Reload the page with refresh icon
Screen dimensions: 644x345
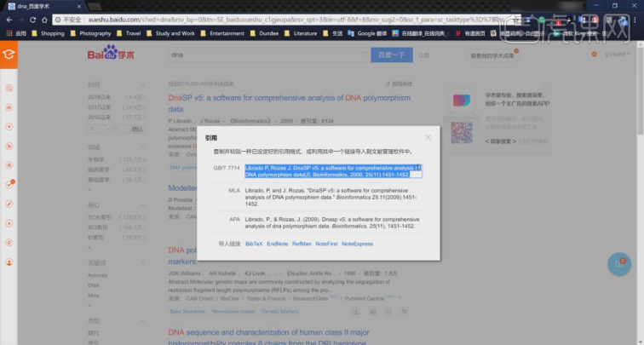pos(32,20)
